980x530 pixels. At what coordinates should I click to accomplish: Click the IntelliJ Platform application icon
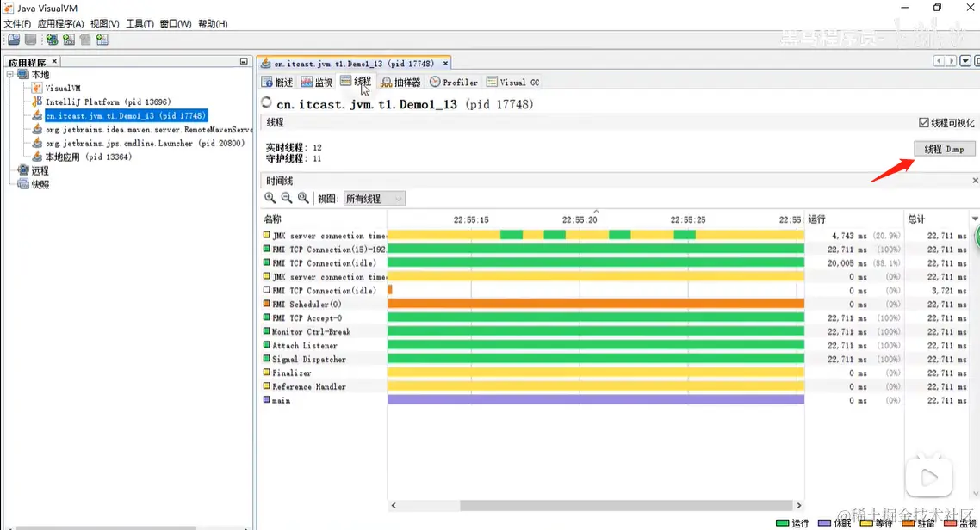coord(38,102)
